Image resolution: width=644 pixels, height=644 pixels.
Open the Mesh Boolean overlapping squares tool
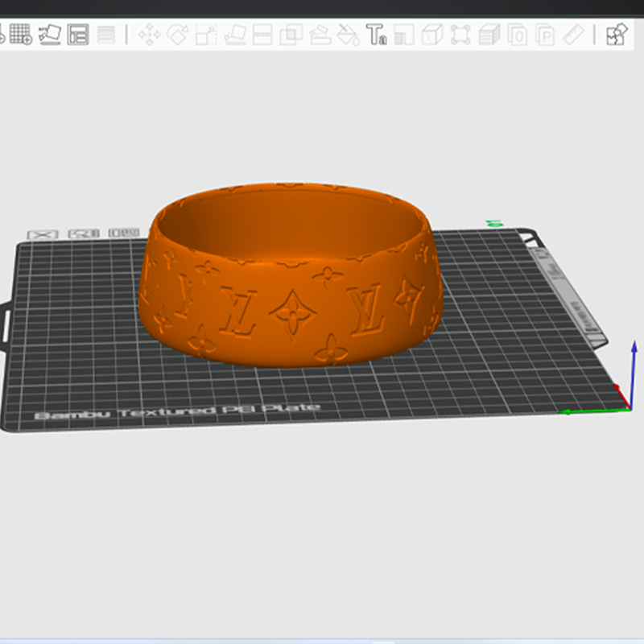[291, 34]
